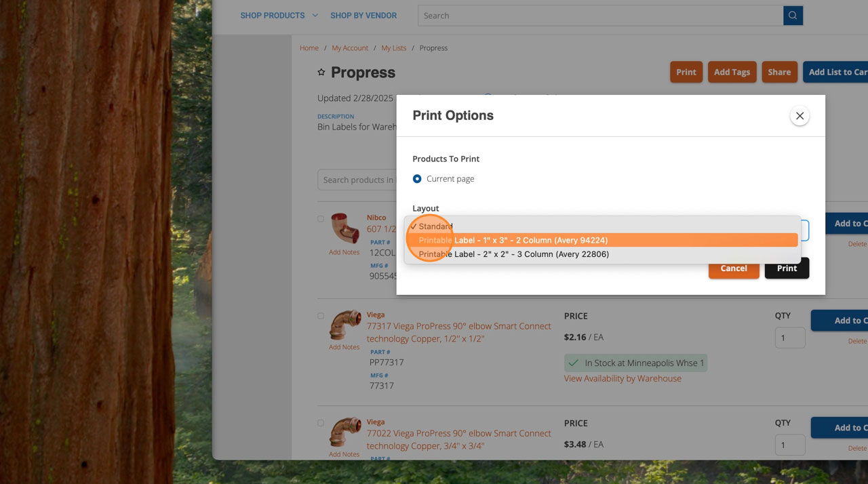The width and height of the screenshot is (868, 484).
Task: Click the Add Tags button
Action: pyautogui.click(x=732, y=72)
